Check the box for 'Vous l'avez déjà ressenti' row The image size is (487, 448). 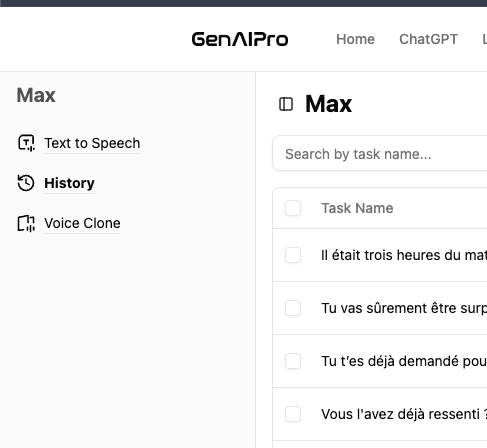tap(293, 414)
